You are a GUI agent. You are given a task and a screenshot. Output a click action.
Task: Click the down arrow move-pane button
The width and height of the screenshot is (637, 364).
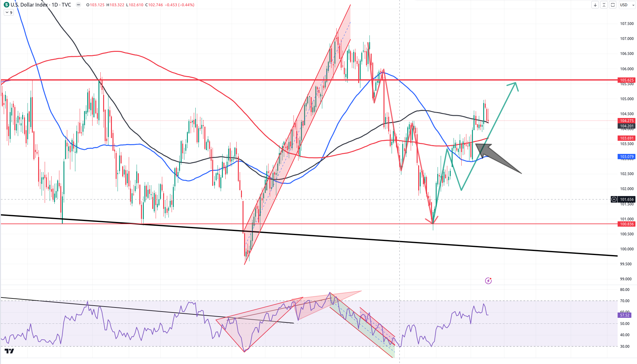click(595, 5)
